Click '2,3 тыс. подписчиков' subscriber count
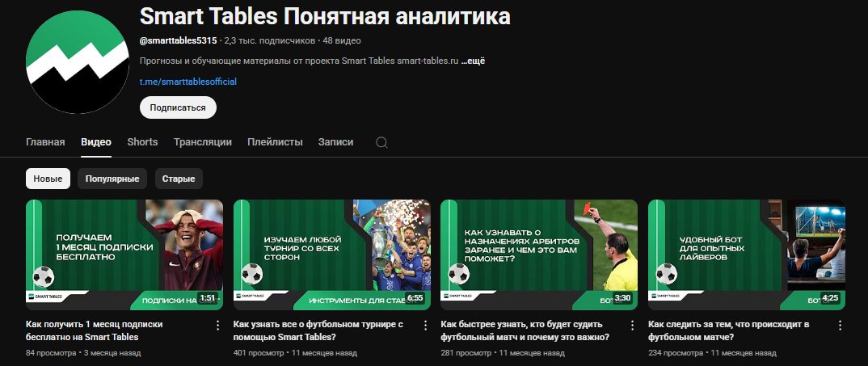Viewport: 868px width, 366px height. 270,41
